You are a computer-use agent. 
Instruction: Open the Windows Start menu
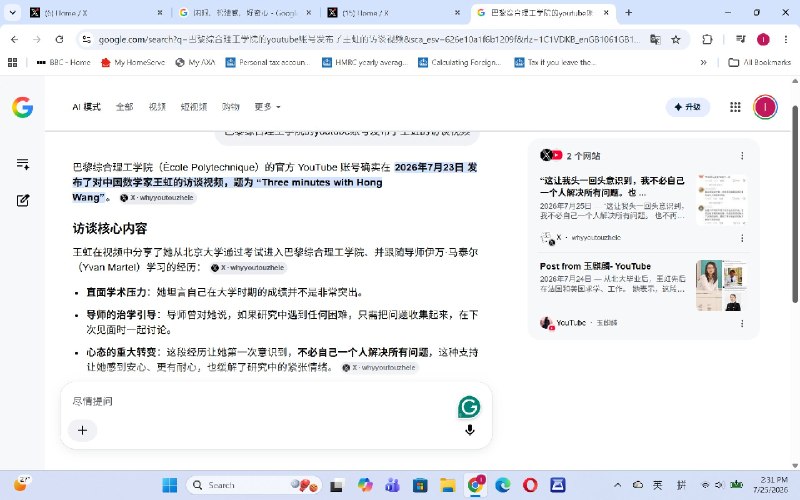(x=169, y=485)
